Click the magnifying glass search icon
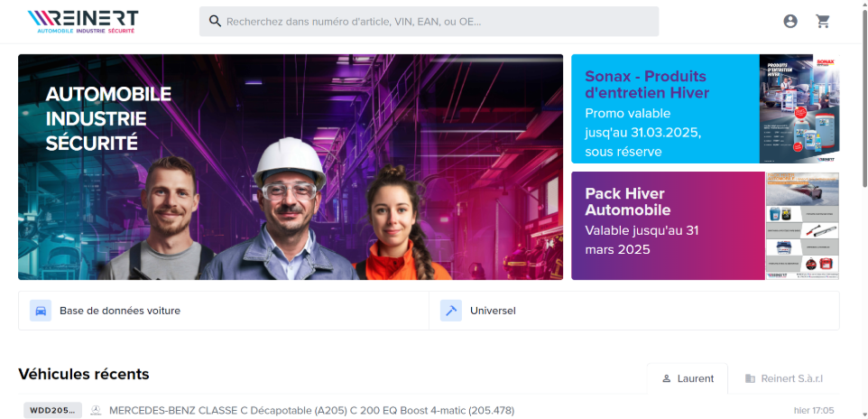Screen dimensions: 868x419 [x=215, y=22]
